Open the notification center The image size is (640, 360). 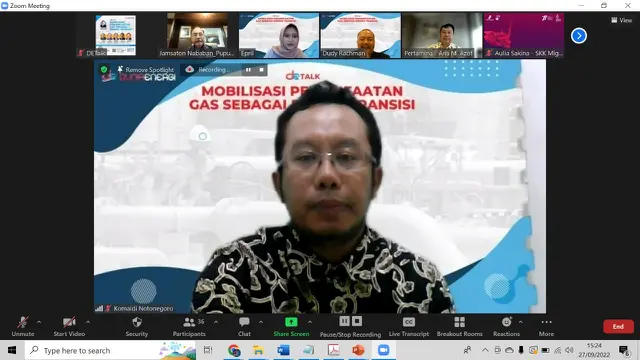coord(624,350)
